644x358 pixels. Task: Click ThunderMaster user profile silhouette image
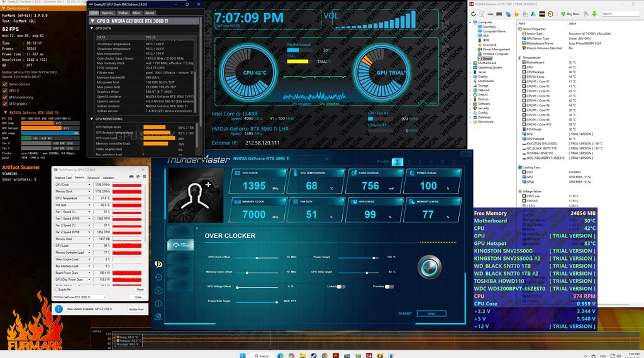[x=196, y=195]
